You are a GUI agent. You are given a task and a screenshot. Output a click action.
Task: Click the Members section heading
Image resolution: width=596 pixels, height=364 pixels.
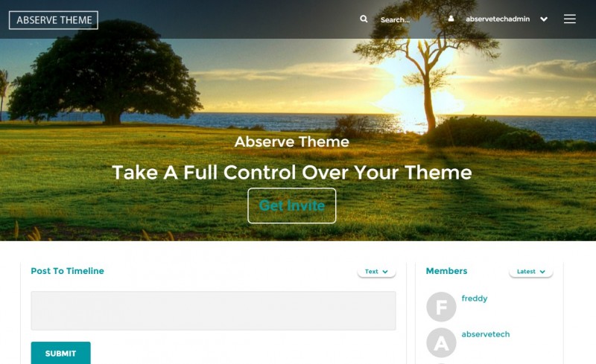click(x=446, y=271)
